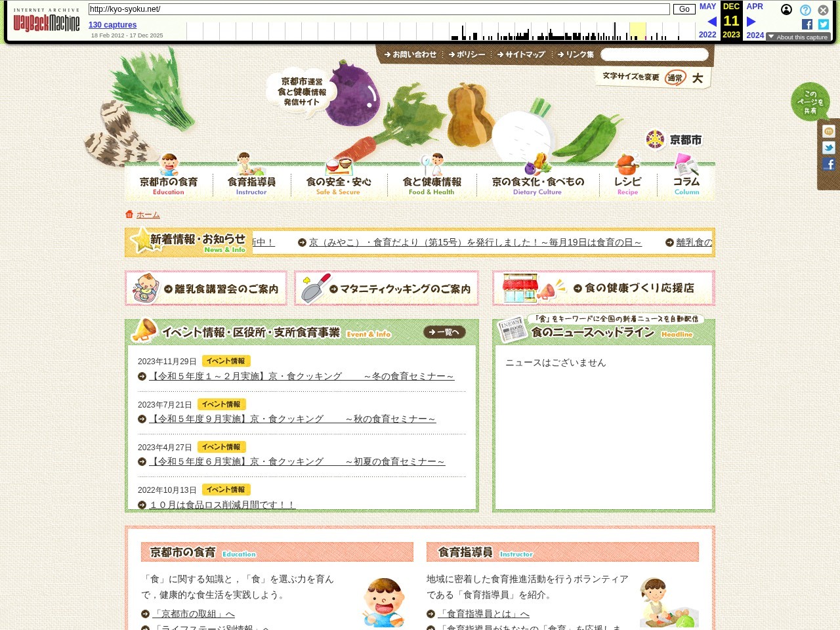The image size is (840, 630).
Task: Go to previous capture with left arrow
Action: (711, 22)
